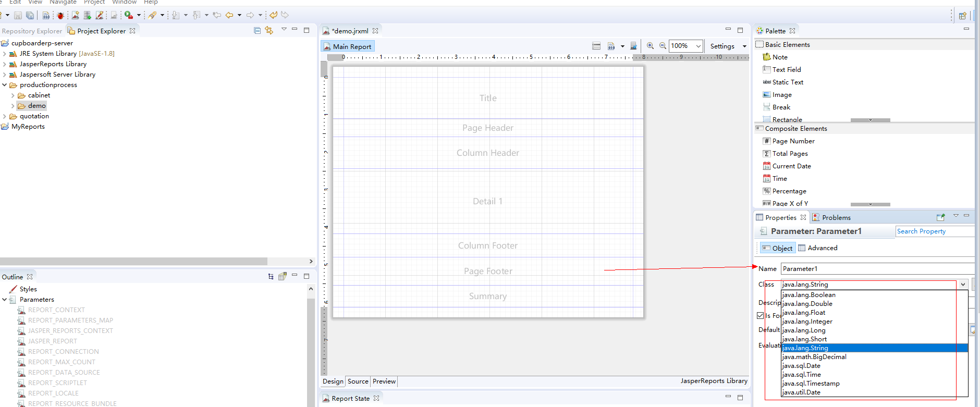Toggle Link with Editor in Project Explorer

pyautogui.click(x=269, y=30)
